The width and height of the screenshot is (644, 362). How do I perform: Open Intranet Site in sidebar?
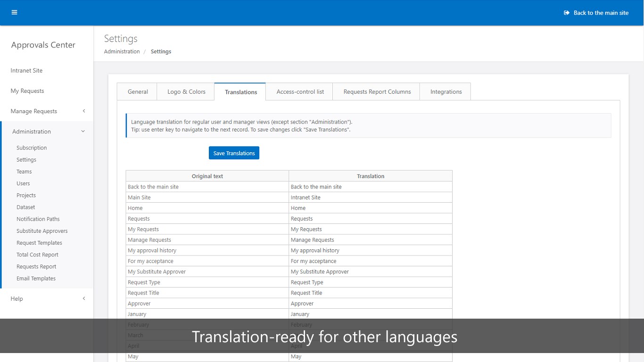coord(26,70)
